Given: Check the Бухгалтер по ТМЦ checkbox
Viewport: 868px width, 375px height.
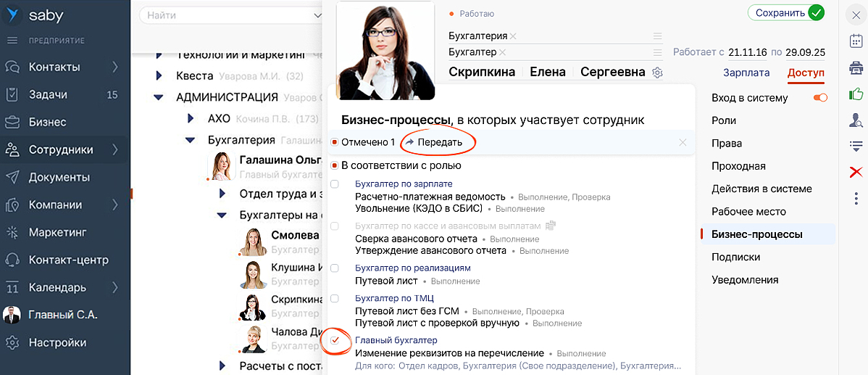Looking at the screenshot, I should [x=335, y=298].
